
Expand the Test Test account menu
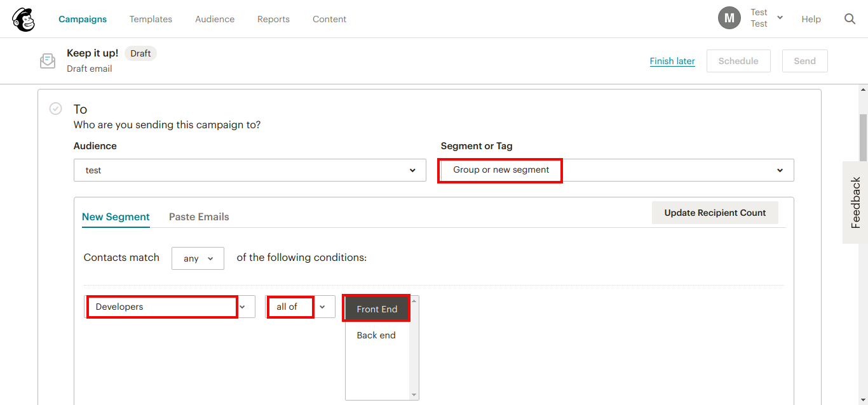coord(780,18)
